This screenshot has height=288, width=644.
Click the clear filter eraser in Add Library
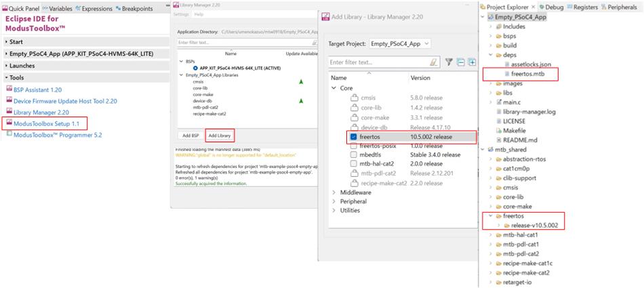pyautogui.click(x=434, y=62)
